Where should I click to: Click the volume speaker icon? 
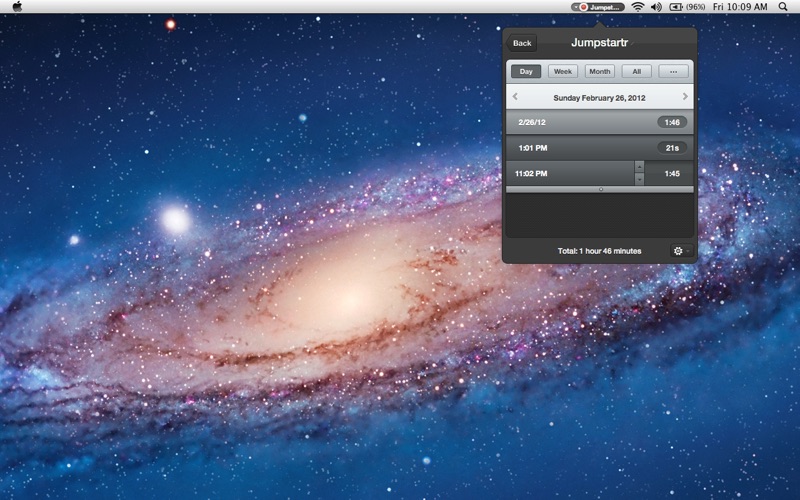point(656,7)
